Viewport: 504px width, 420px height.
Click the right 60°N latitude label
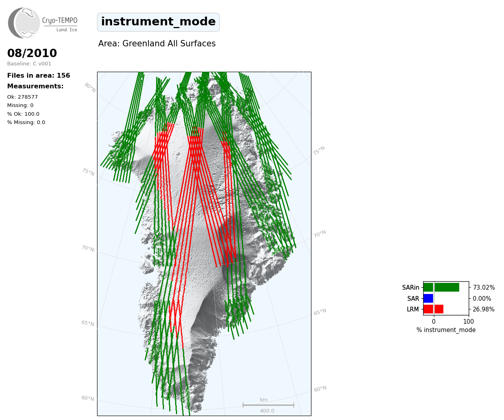click(x=320, y=389)
